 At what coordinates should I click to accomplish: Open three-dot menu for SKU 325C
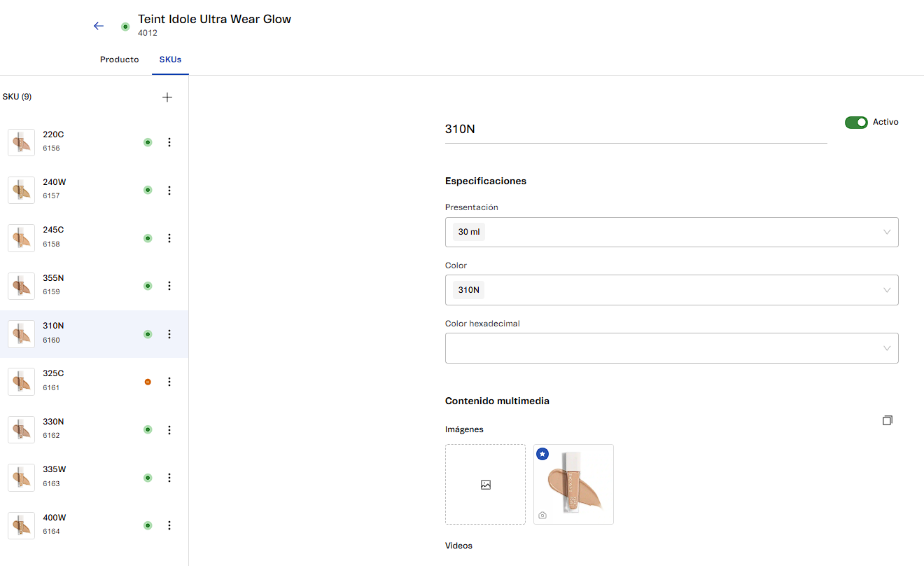(x=169, y=382)
